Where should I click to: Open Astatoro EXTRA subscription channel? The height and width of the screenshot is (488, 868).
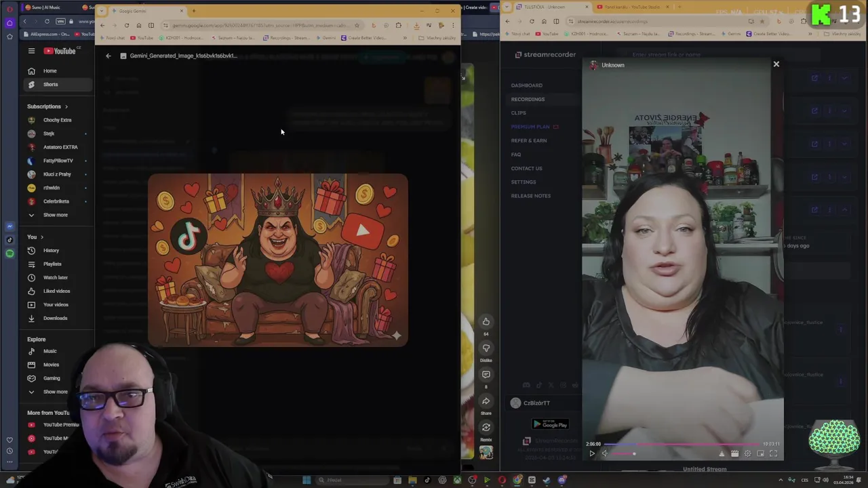click(58, 147)
